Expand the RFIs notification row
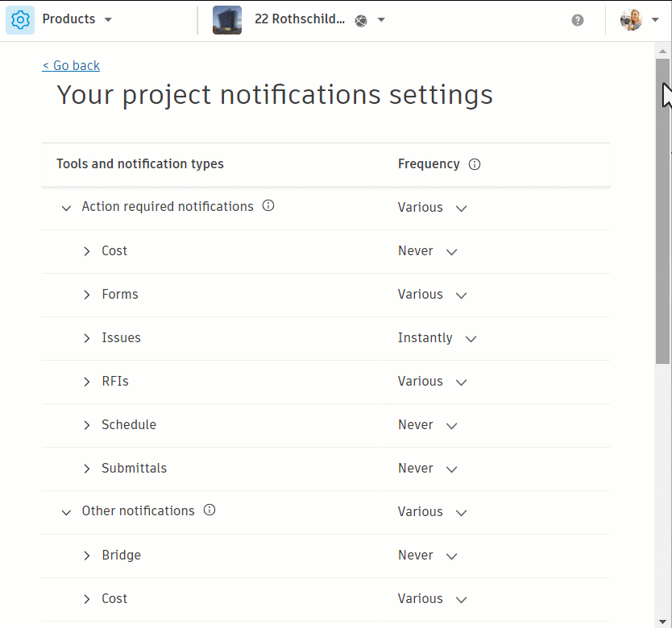 [87, 382]
